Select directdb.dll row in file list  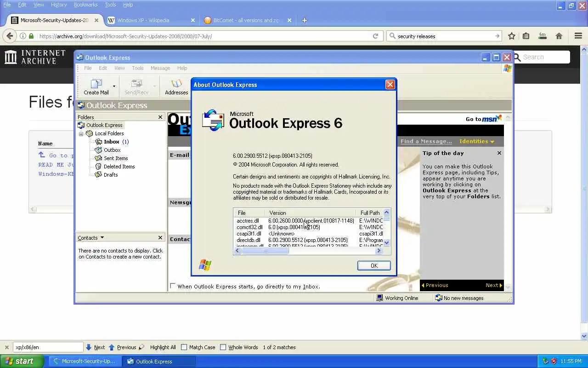(x=308, y=240)
